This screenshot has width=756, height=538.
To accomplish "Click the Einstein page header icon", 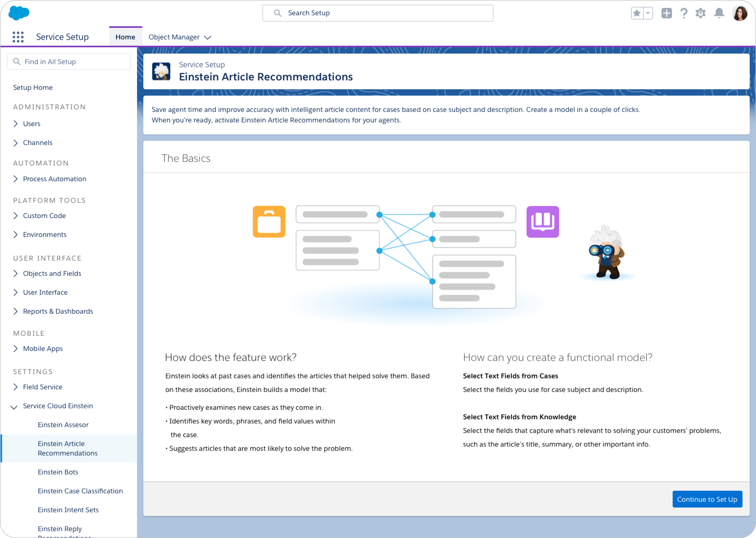I will [x=161, y=71].
